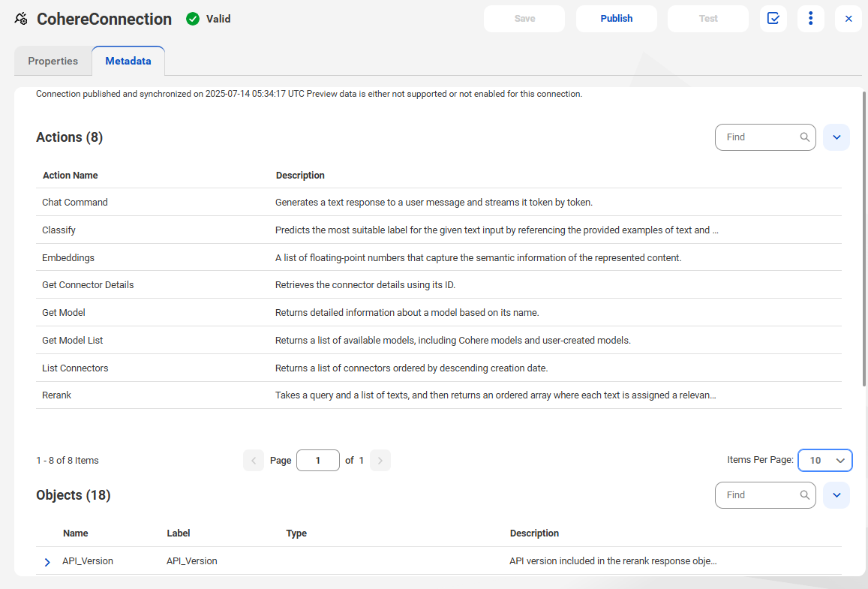
Task: Click the Get Model List description
Action: tap(453, 341)
